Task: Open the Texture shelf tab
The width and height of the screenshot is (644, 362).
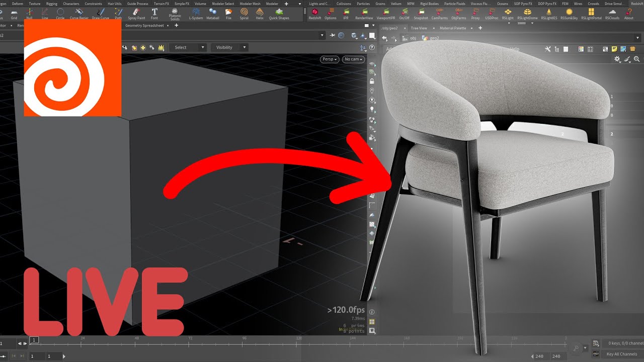Action: 34,4
